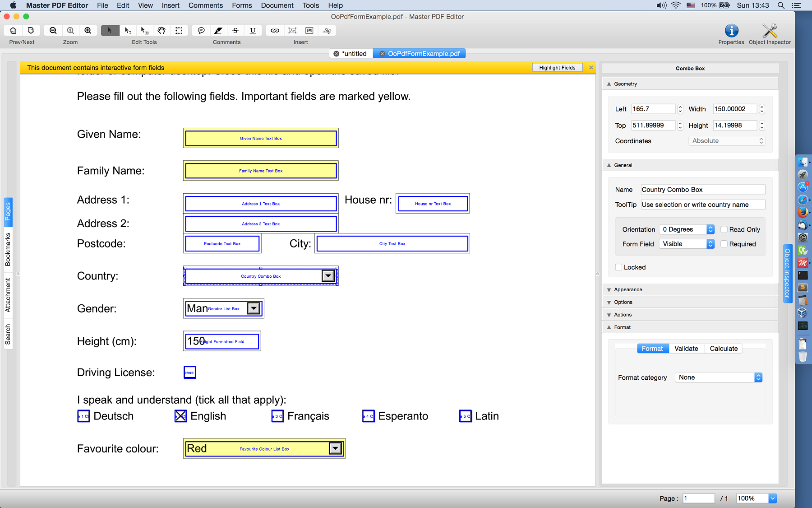Open the Form Field visibility dropdown
Screen dimensions: 812x508
click(x=687, y=244)
